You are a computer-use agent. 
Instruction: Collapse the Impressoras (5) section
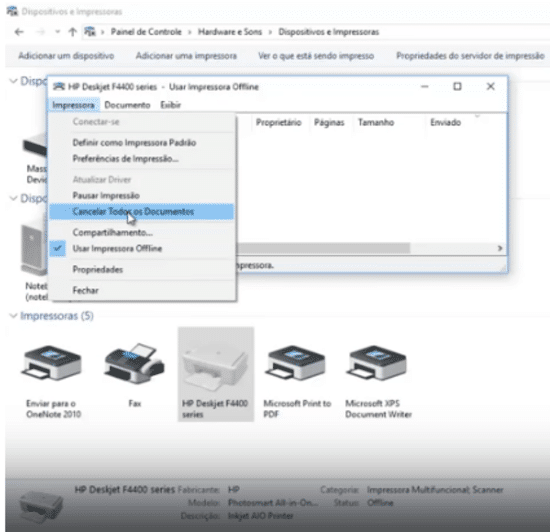click(14, 316)
